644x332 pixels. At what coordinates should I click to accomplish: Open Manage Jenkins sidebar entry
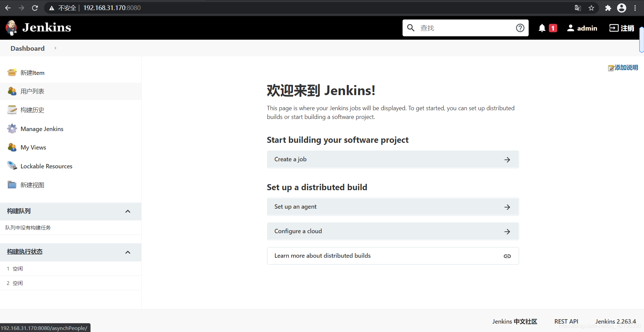coord(42,129)
